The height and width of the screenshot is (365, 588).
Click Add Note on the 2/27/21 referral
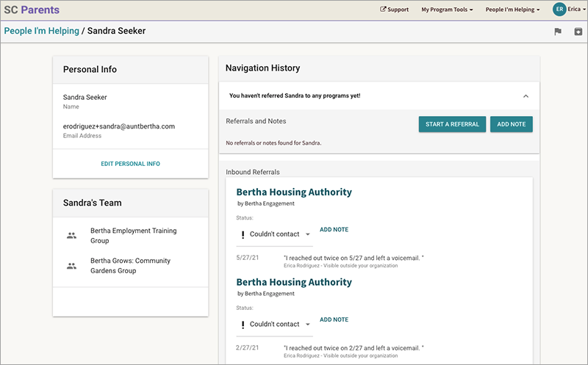click(x=334, y=319)
